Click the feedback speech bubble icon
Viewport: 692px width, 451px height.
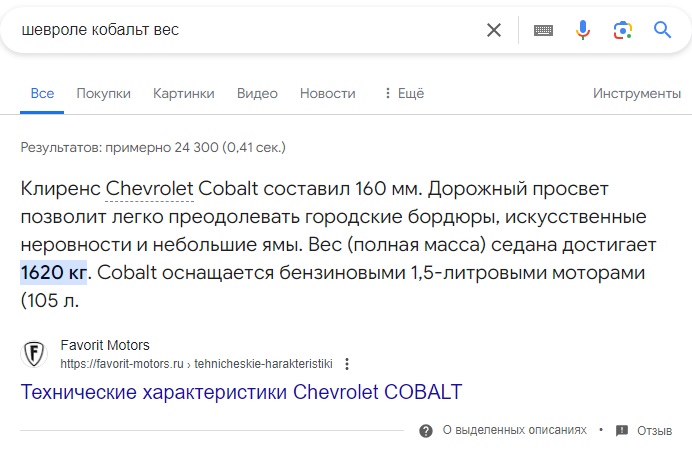click(622, 430)
